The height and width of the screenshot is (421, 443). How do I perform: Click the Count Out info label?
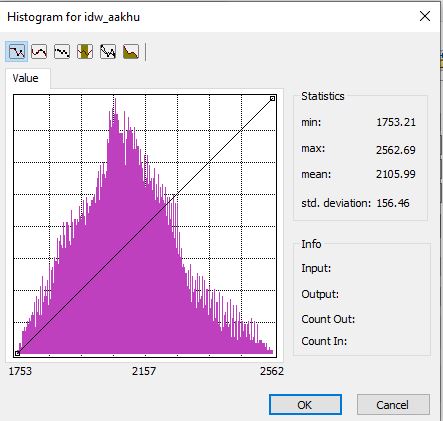(328, 319)
